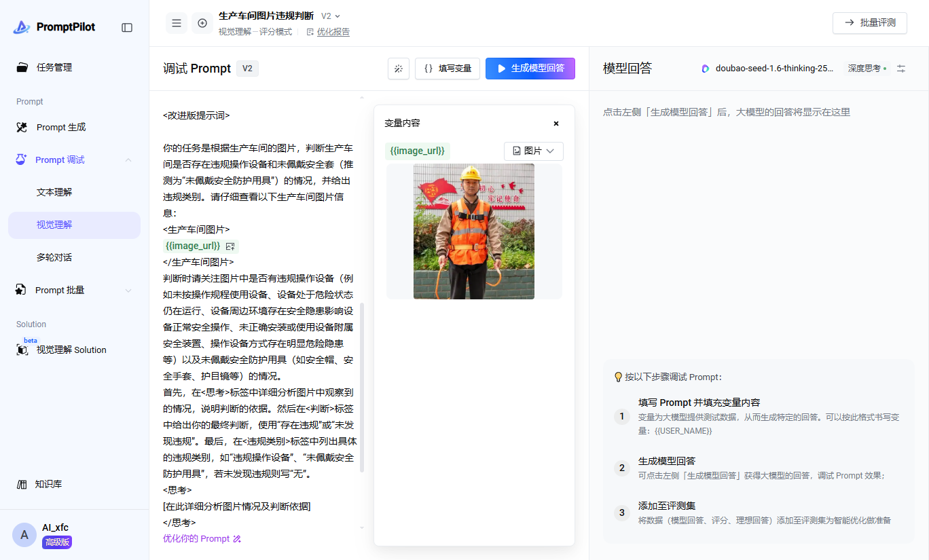Click the 填写变量 button
The height and width of the screenshot is (560, 929).
pyautogui.click(x=448, y=69)
